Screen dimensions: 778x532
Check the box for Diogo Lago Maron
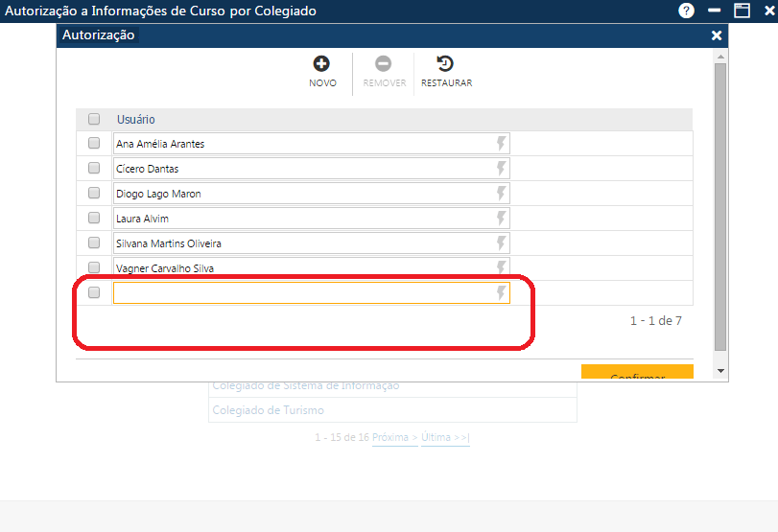coord(94,193)
